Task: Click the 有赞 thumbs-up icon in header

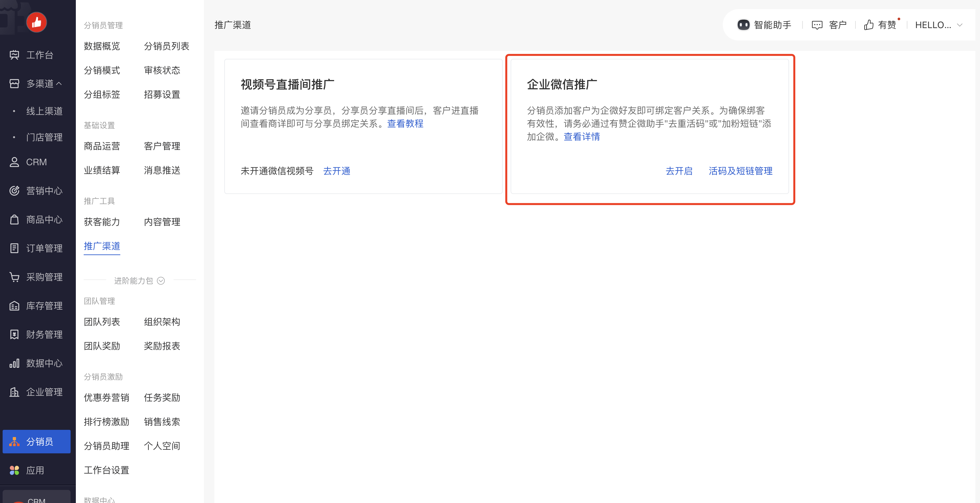Action: (869, 25)
